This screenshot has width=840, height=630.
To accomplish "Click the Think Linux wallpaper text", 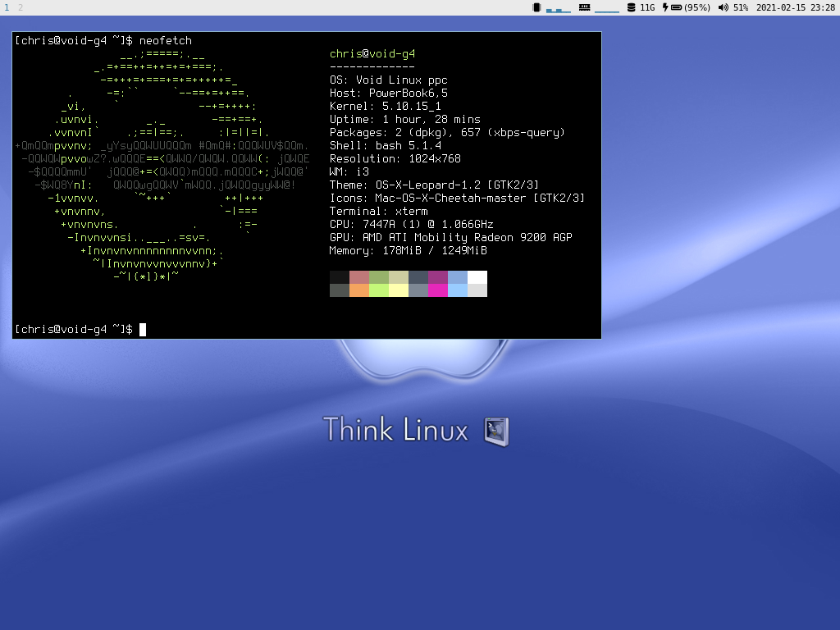I will 395,430.
